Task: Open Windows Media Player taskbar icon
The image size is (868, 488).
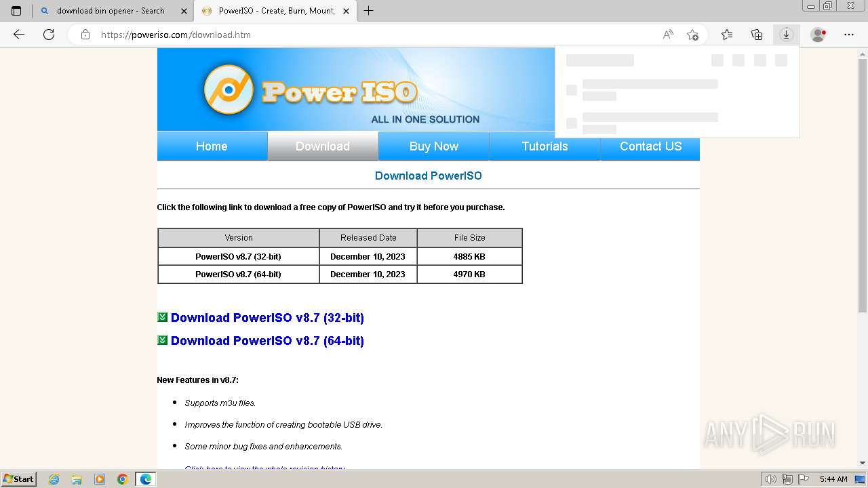Action: coord(100,479)
